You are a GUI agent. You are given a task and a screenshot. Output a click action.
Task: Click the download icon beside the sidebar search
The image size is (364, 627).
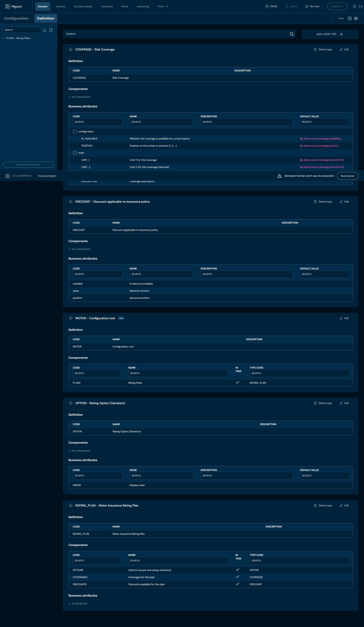point(45,30)
